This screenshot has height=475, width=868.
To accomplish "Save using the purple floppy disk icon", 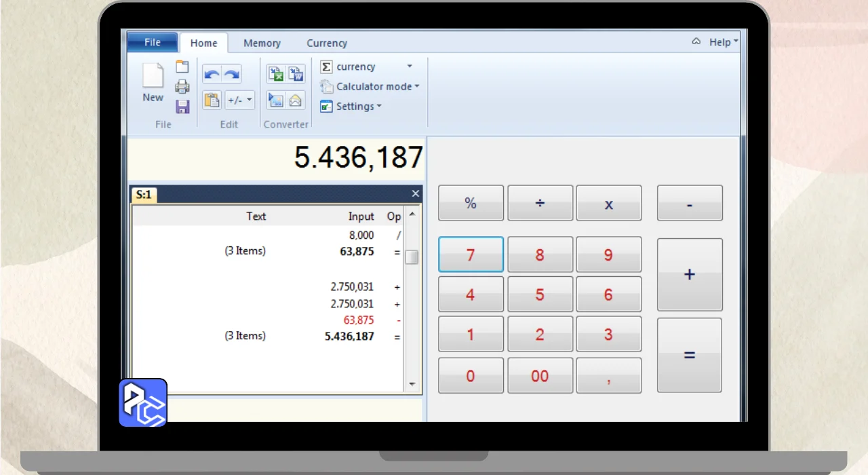I will pos(182,107).
